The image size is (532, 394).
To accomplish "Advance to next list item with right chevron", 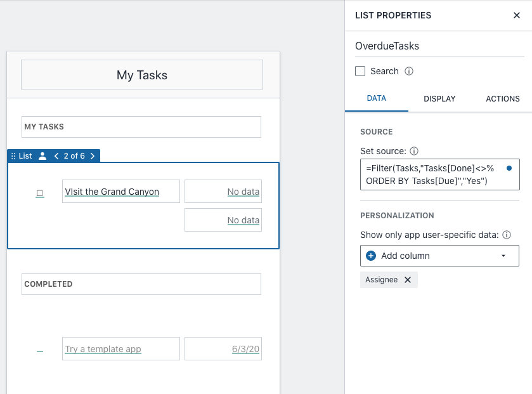I will (x=93, y=156).
